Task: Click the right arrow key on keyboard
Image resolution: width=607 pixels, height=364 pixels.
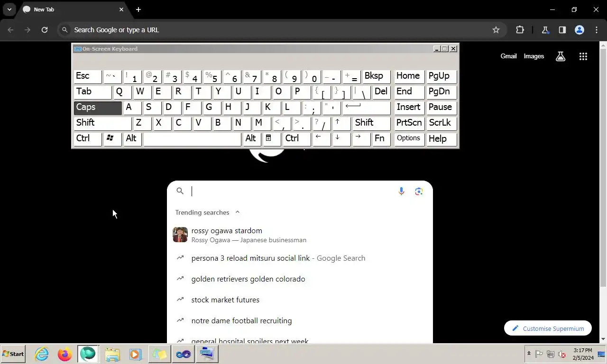Action: click(x=361, y=138)
